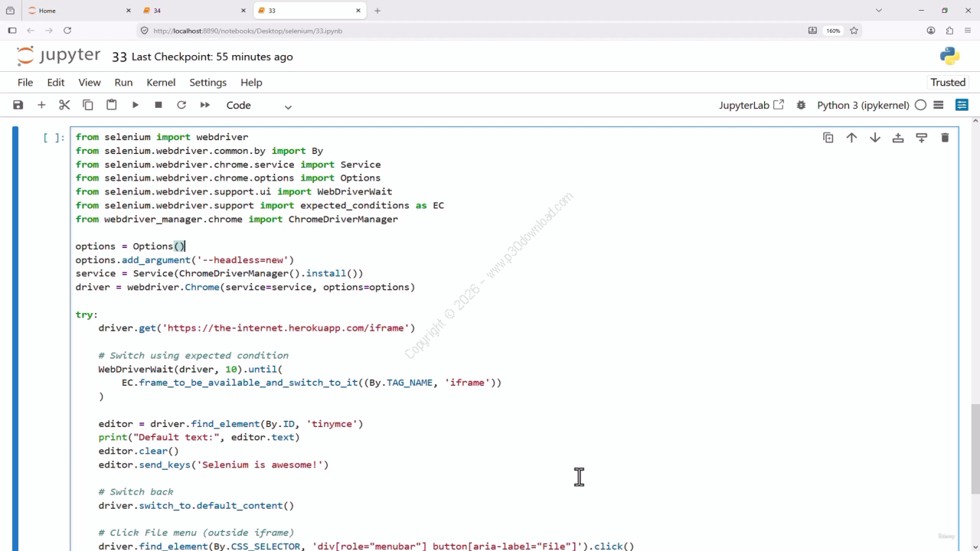Click the Python 3 (ipykernel) kernel name
This screenshot has width=980, height=551.
(863, 105)
